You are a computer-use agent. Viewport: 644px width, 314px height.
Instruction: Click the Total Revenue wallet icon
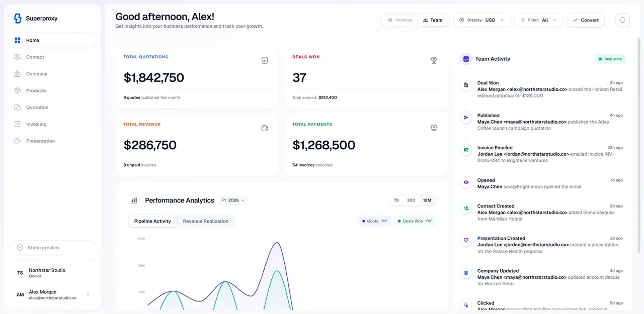click(x=265, y=128)
